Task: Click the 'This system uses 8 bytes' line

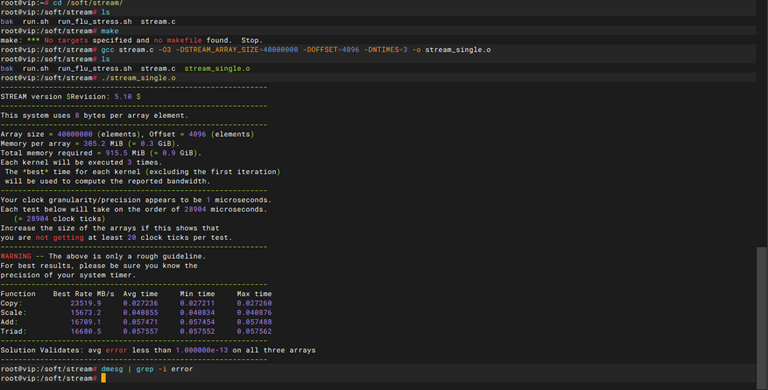Action: (95, 116)
